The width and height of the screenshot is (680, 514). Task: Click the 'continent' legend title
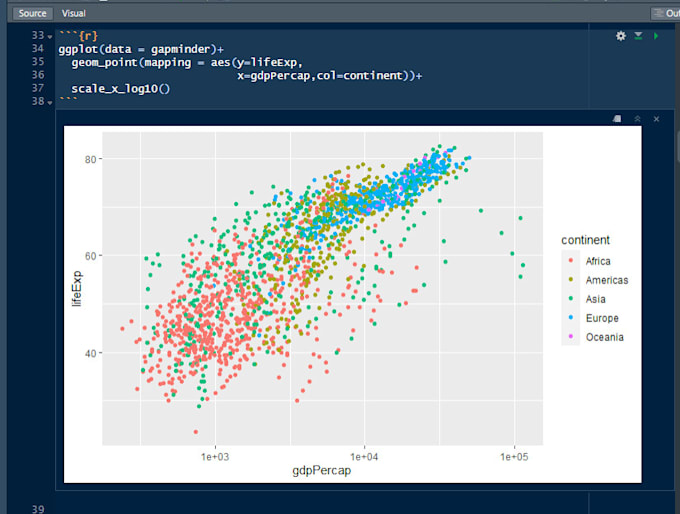(x=585, y=240)
